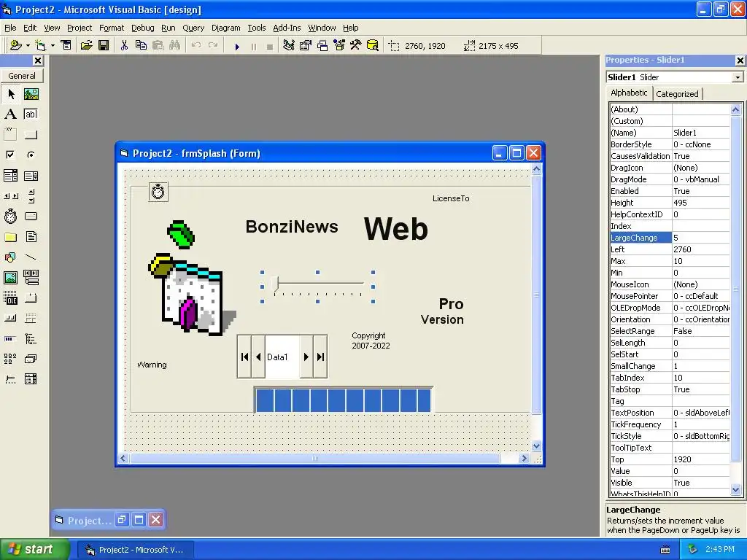Screen dimensions: 747x560
Task: Open the Properties Window toolbar icon
Action: pos(306,46)
